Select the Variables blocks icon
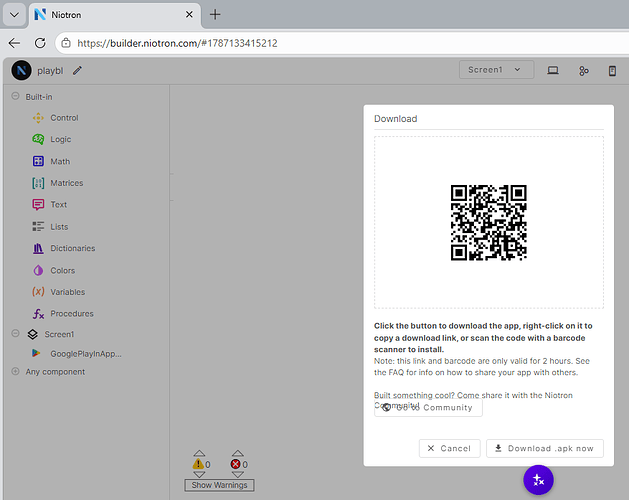629x500 pixels. [x=38, y=292]
